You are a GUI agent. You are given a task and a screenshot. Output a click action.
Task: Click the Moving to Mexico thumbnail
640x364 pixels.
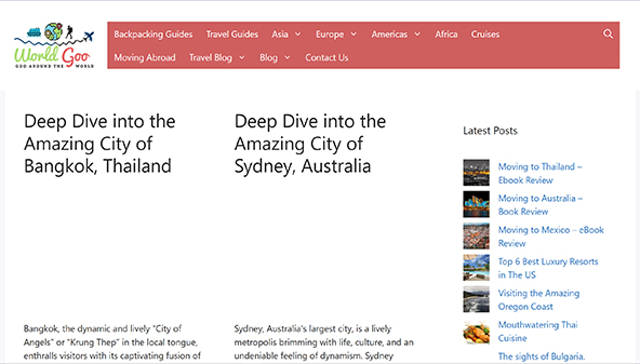pos(476,236)
